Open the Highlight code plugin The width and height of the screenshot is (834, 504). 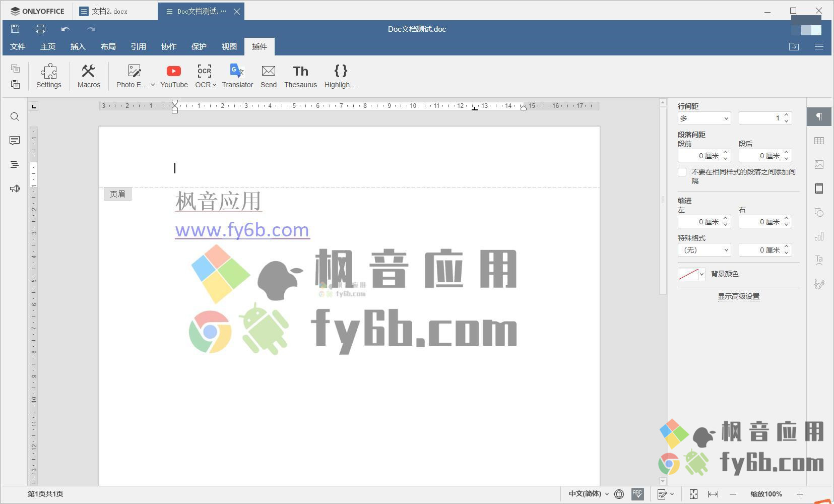click(340, 76)
